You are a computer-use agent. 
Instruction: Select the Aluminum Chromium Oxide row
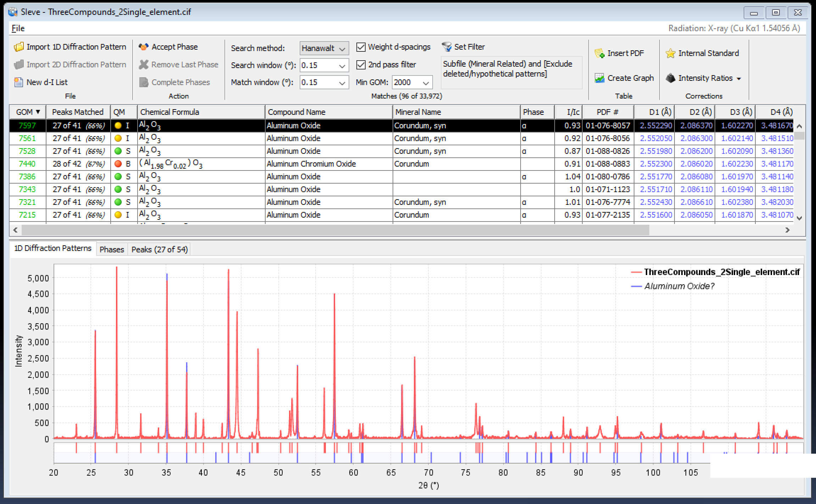(311, 164)
